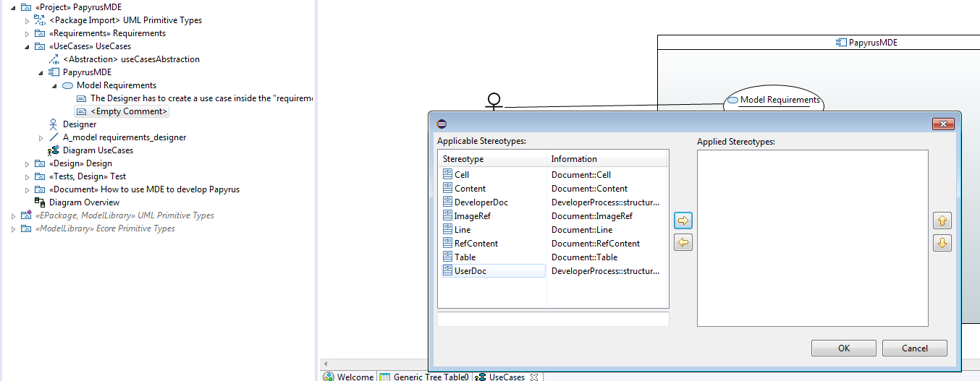Click the Content stereotype icon
Screen dimensions: 980x381
[x=447, y=189]
